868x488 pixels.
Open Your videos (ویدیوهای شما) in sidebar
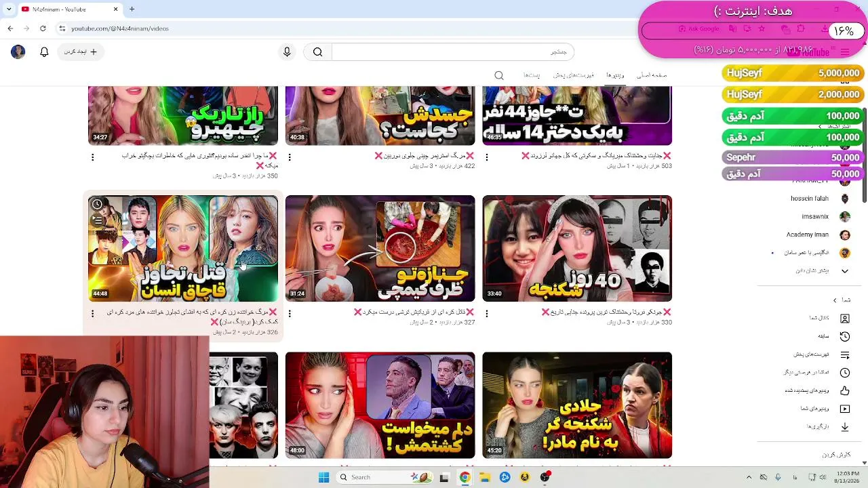[x=825, y=409]
